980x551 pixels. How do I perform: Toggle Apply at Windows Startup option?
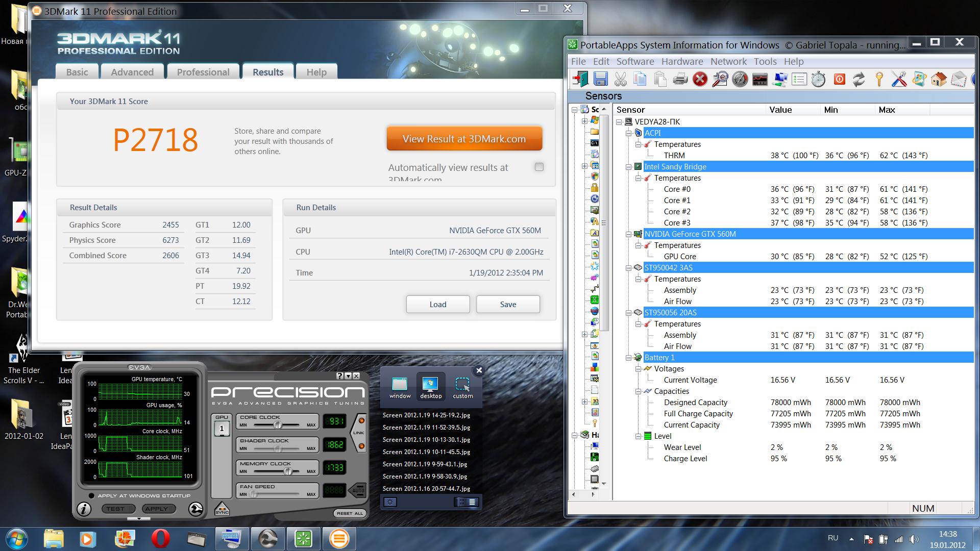tap(91, 495)
